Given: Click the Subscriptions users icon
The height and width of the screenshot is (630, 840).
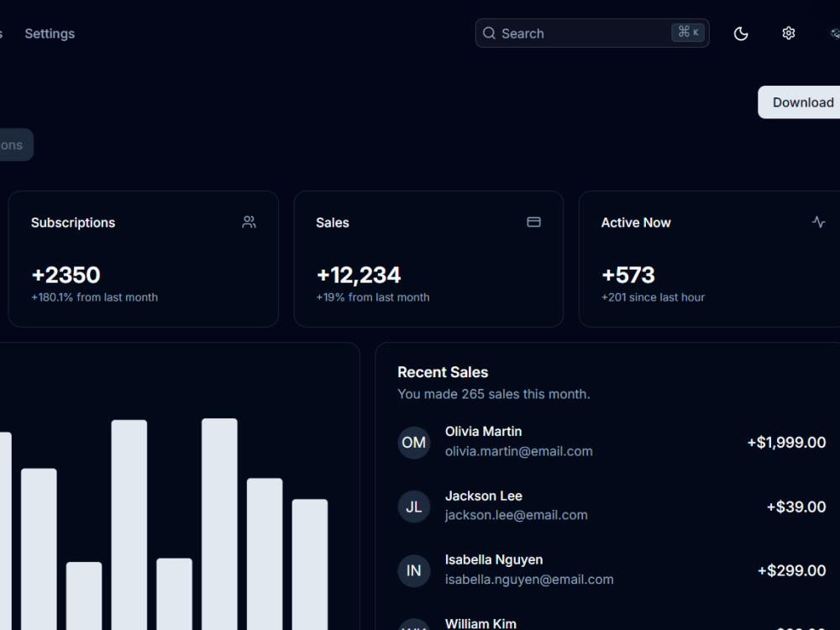Looking at the screenshot, I should 249,222.
